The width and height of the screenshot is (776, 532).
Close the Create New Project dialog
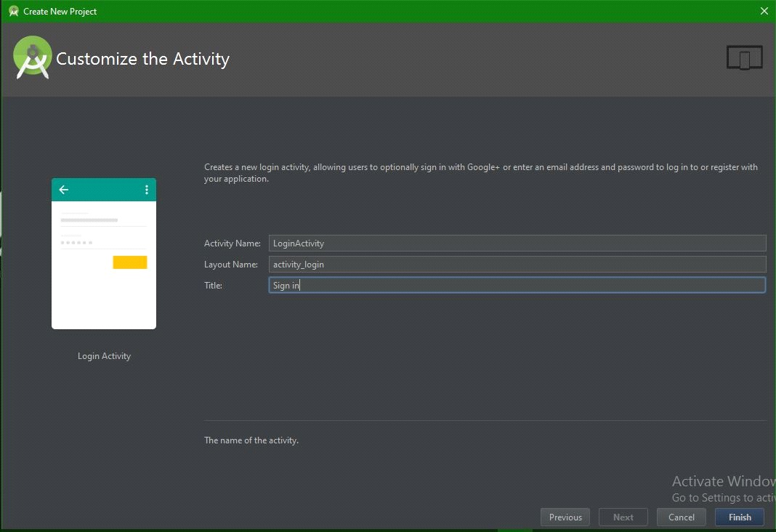click(x=764, y=11)
